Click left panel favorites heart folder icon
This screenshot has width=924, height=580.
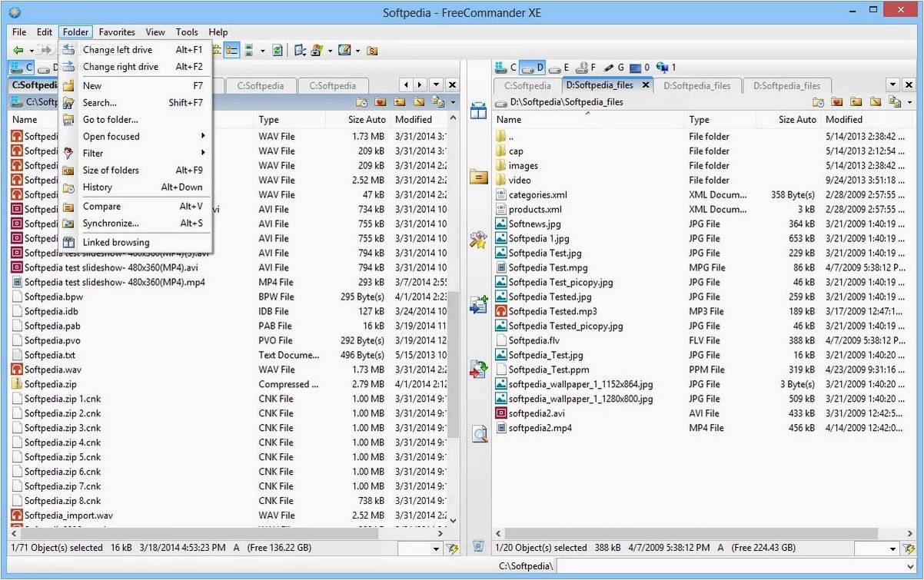click(381, 102)
